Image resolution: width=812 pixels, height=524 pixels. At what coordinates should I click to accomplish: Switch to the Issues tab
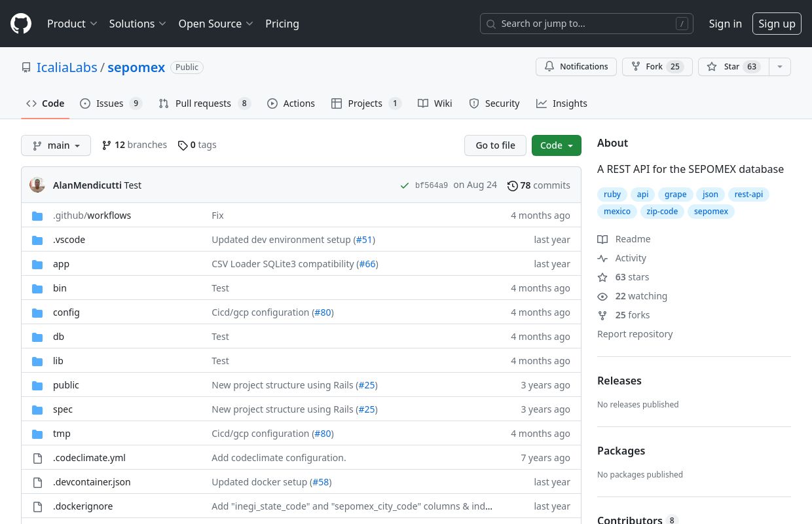(111, 103)
